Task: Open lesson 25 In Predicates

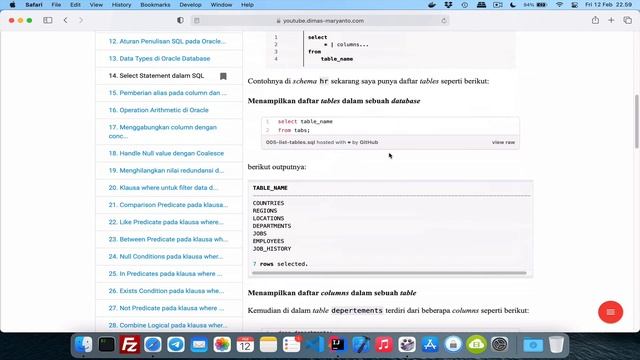Action: point(166,273)
